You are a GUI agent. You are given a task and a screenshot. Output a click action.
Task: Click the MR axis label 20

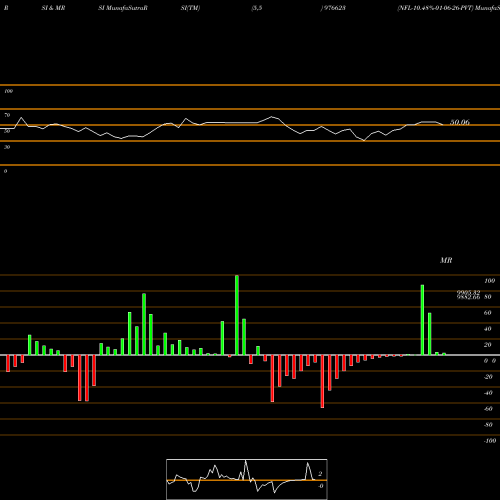487,345
